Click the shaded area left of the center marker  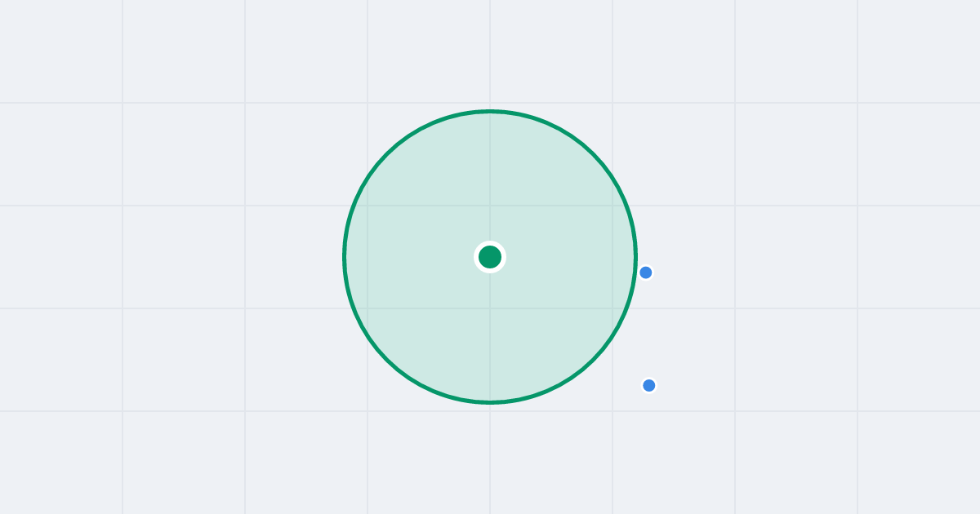412,257
